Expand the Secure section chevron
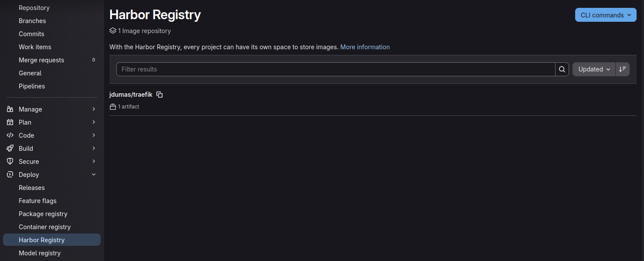Viewport: 644px width, 261px height. [94, 162]
